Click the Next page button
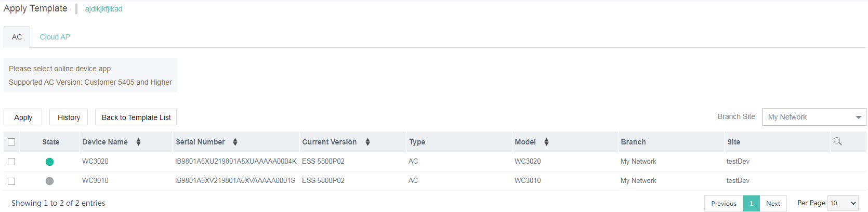 click(773, 203)
